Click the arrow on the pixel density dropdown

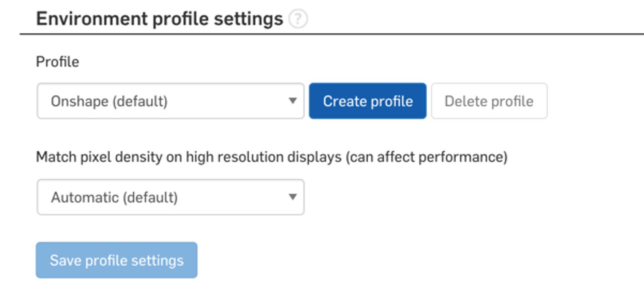pyautogui.click(x=293, y=197)
